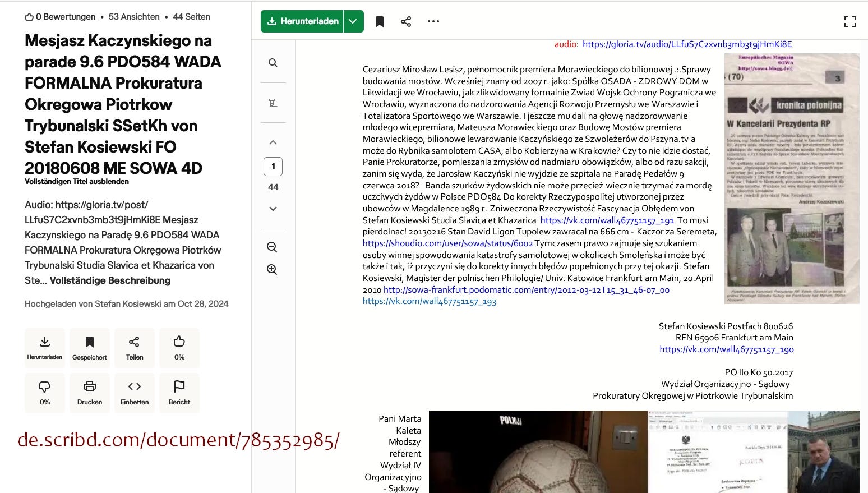Bookmark the document from the top toolbar
Image resolution: width=868 pixels, height=493 pixels.
tap(380, 22)
